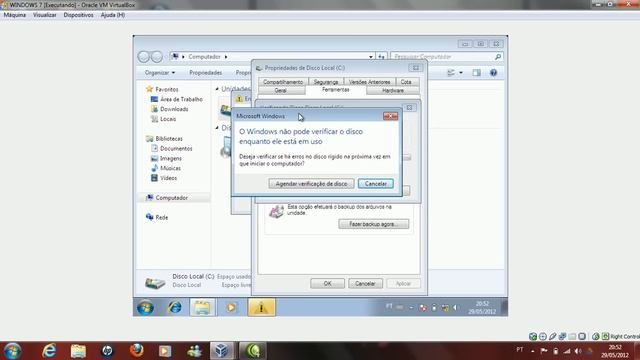Screen dimensions: 640x360
Task: Open the address bar history dropdown
Action: coord(371,57)
